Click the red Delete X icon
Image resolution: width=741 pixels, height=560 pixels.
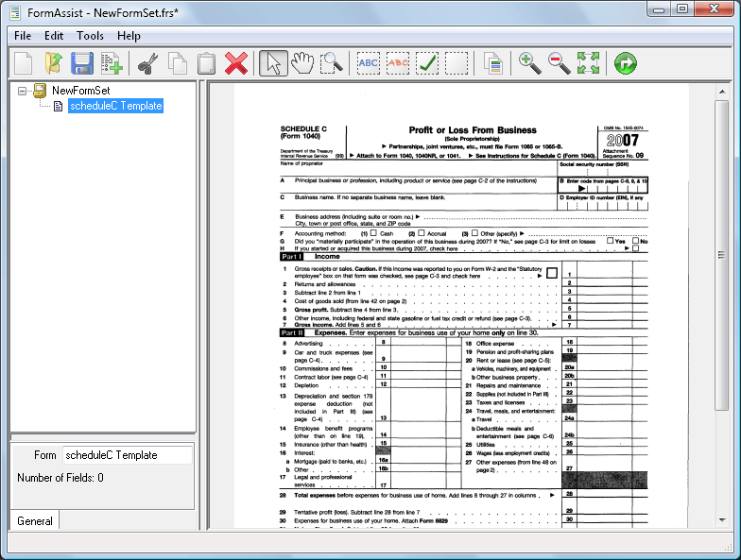click(236, 63)
